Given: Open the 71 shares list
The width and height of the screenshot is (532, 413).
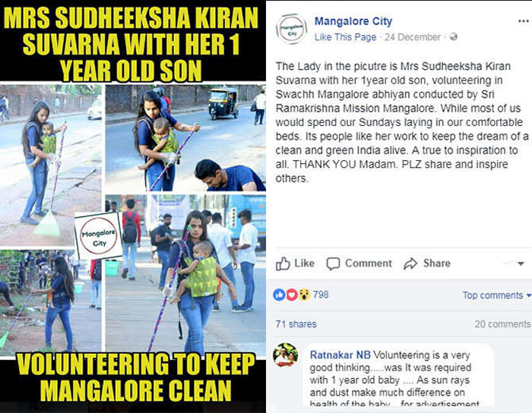Looking at the screenshot, I should pos(296,324).
